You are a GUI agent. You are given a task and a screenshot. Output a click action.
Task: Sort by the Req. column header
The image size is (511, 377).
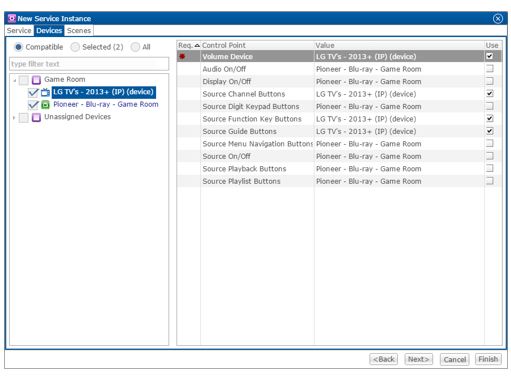(189, 45)
